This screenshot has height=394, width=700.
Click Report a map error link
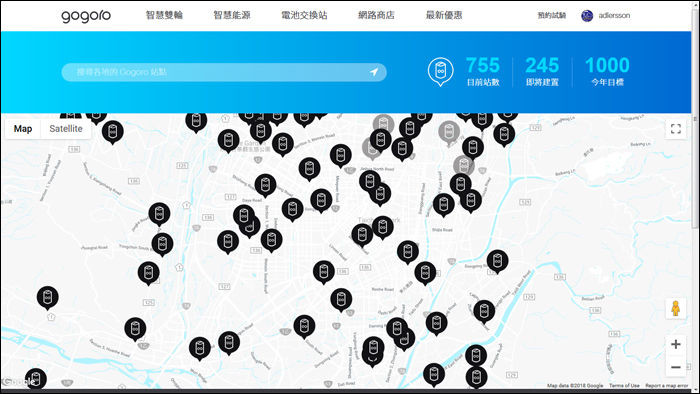667,386
